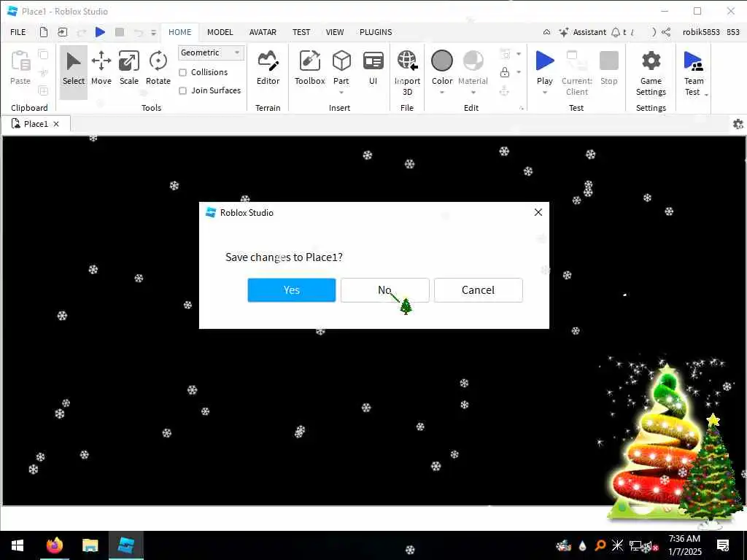This screenshot has height=560, width=747.
Task: Click Roblox Studio taskbar icon
Action: tap(126, 545)
